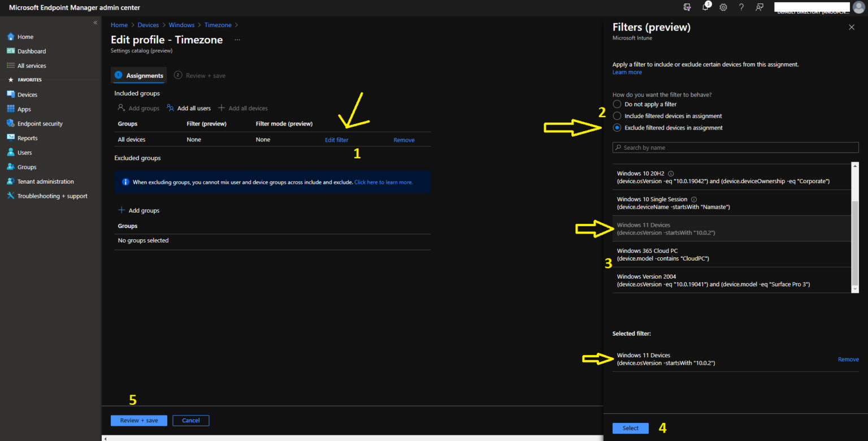
Task: Open the settings gear icon
Action: tap(723, 7)
